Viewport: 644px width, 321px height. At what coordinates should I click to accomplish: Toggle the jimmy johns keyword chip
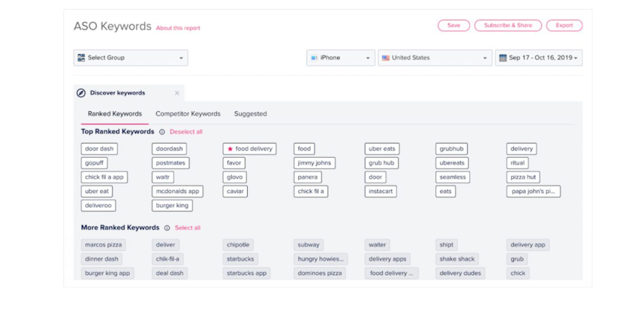(x=314, y=163)
